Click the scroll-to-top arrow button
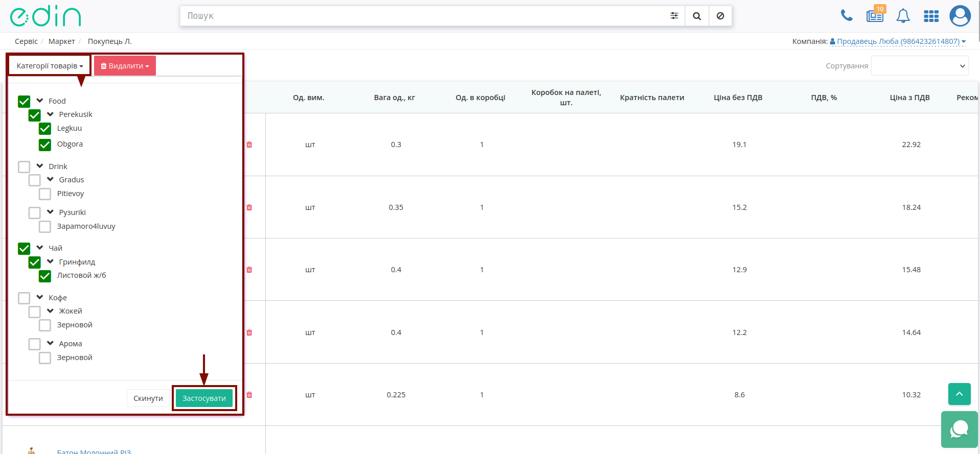980x454 pixels. (960, 394)
